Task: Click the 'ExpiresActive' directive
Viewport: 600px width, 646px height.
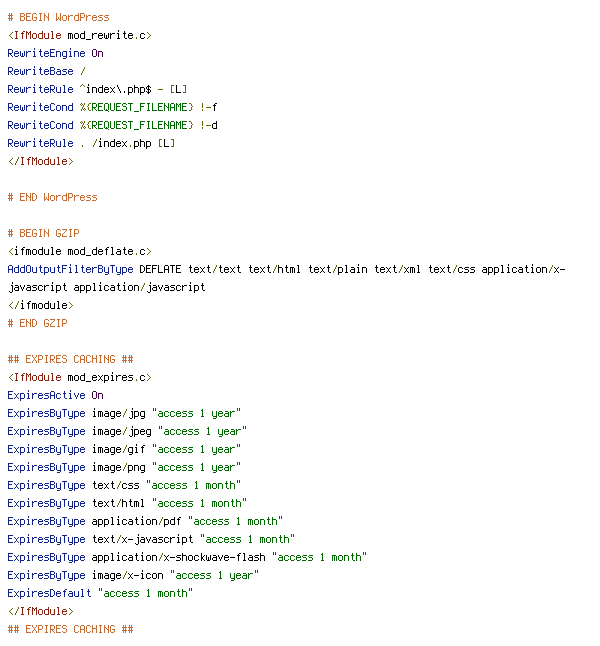Action: pos(46,396)
